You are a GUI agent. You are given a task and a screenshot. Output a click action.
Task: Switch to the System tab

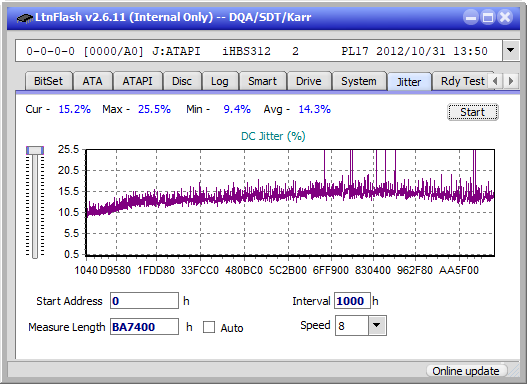click(x=359, y=81)
